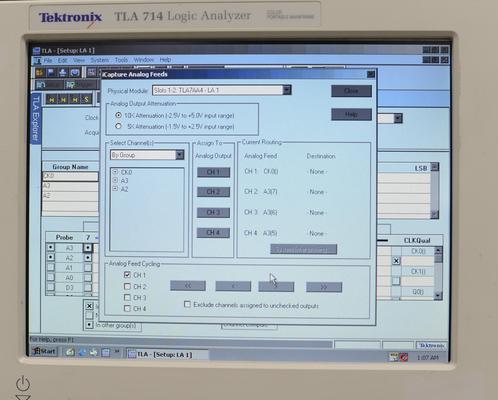Assign to analog output CH 3 button
This screenshot has height=400, width=498.
tap(213, 212)
